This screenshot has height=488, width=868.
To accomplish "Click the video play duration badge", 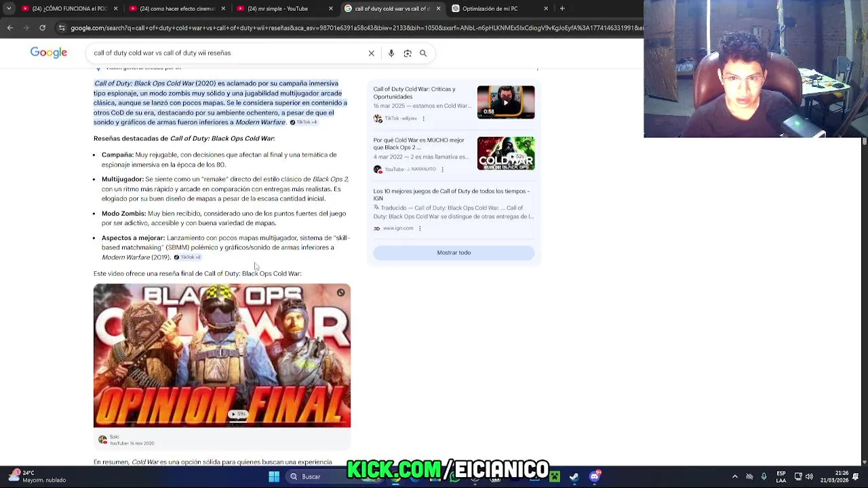I will [237, 414].
